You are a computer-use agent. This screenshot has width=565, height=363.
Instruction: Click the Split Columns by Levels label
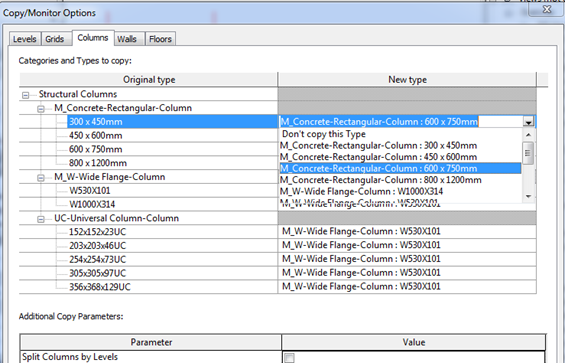tap(70, 357)
